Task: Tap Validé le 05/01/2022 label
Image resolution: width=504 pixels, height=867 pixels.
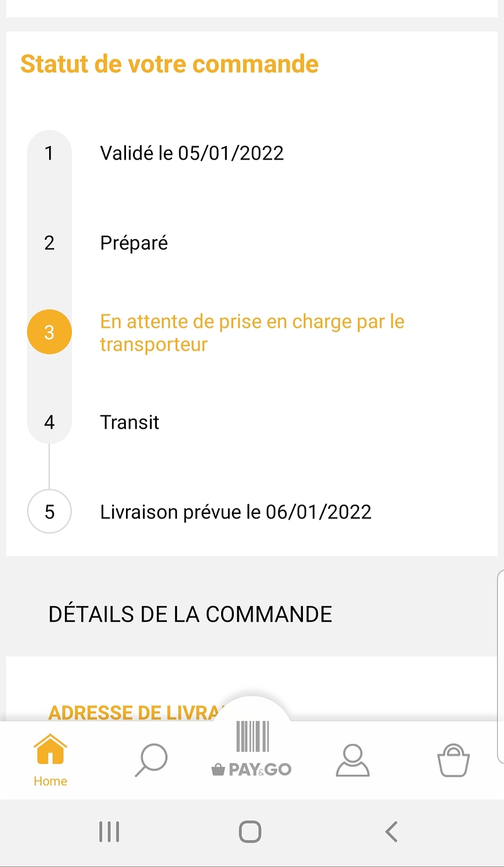Action: click(x=192, y=153)
